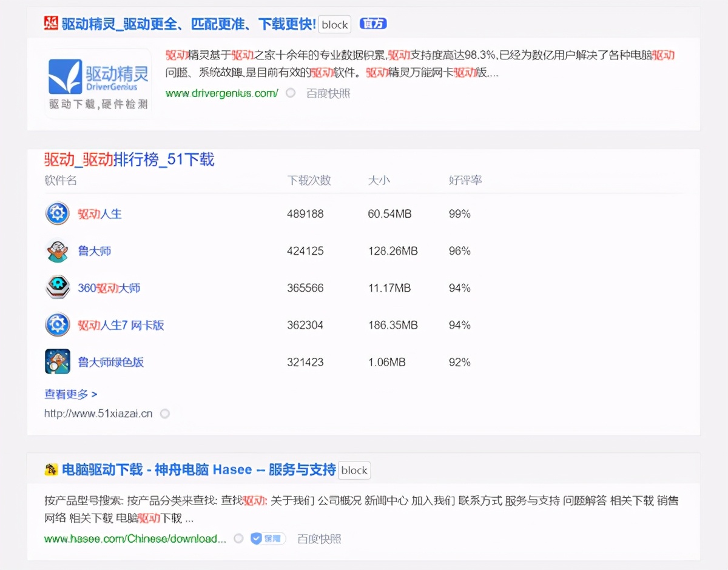Toggle circle next to 51xiazai.cn URL
728x570 pixels.
point(164,414)
